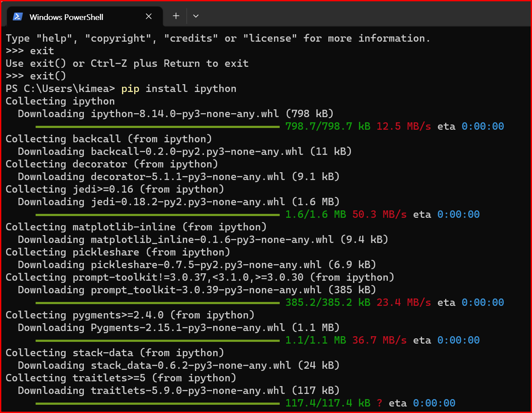
Task: Click the 1.6/1.6 MB progress bar
Action: coord(158,215)
